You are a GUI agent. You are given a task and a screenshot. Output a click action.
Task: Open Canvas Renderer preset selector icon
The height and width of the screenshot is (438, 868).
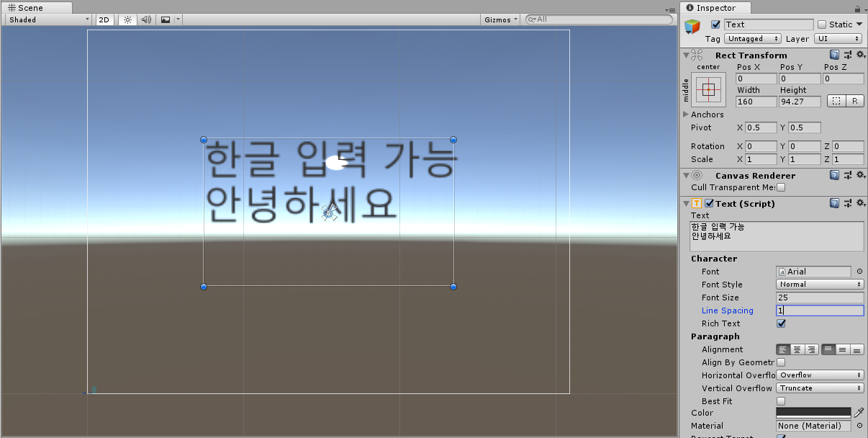(847, 175)
